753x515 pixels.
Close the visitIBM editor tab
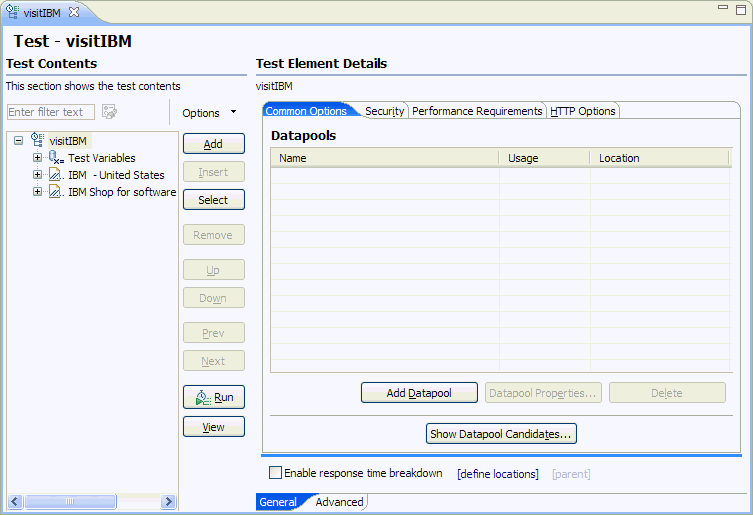pyautogui.click(x=74, y=12)
